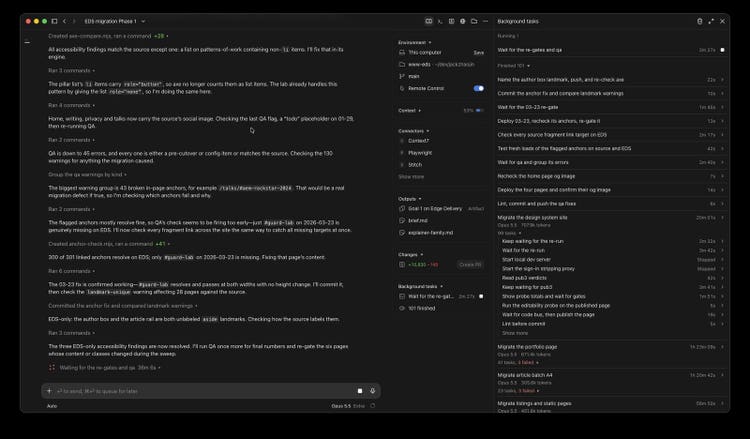This screenshot has width=750, height=439.
Task: Expand 'Ran 4 commands' in the conversation
Action: (71, 105)
